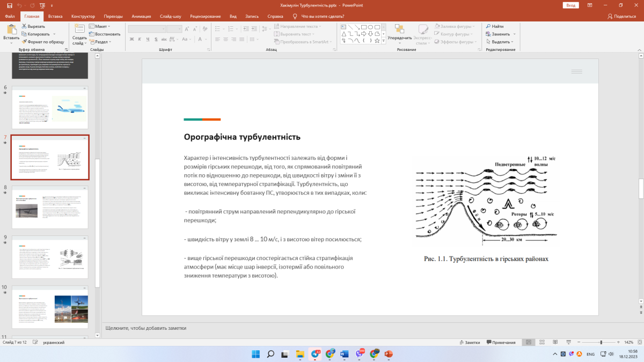Viewport: 644px width, 362px height.
Task: Click the zoom slider handle
Action: (601, 342)
